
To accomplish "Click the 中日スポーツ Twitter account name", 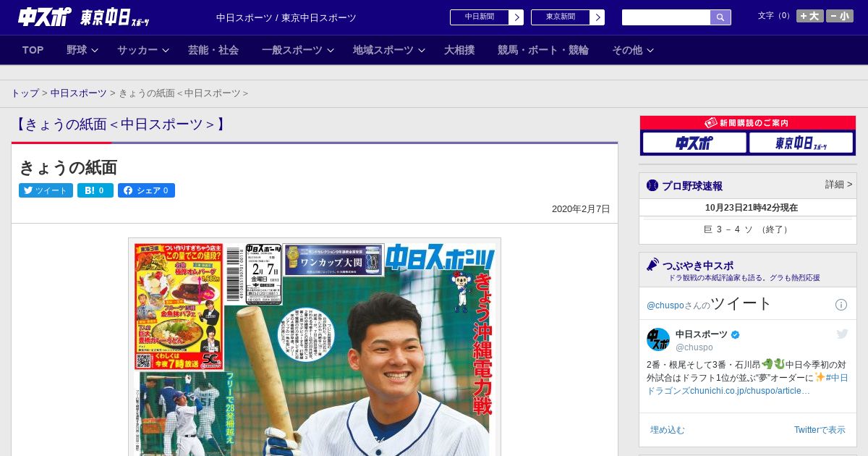I will click(702, 334).
